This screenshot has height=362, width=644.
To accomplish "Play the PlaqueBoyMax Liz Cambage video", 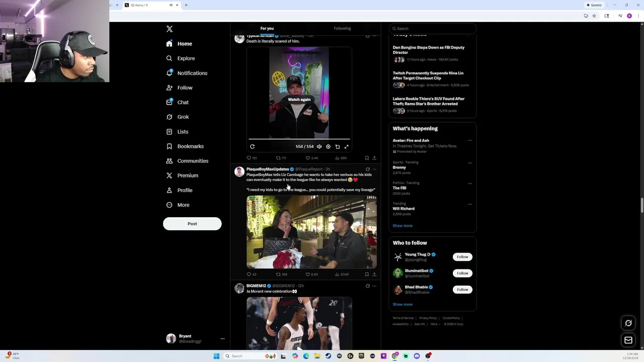I will pos(311,232).
